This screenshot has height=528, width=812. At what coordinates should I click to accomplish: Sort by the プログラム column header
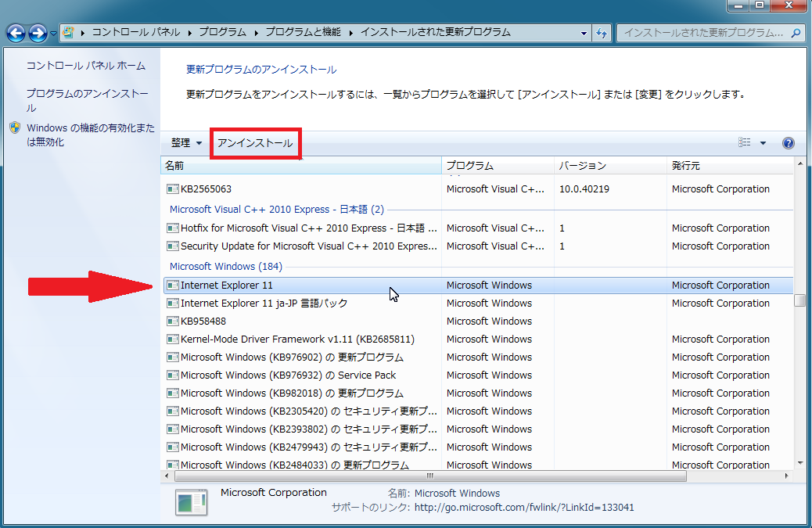tap(498, 166)
